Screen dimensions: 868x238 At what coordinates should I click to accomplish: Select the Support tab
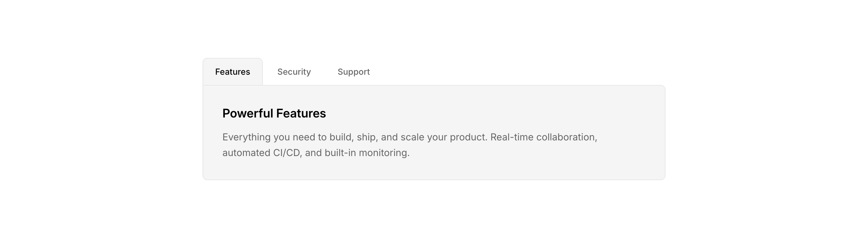click(354, 72)
